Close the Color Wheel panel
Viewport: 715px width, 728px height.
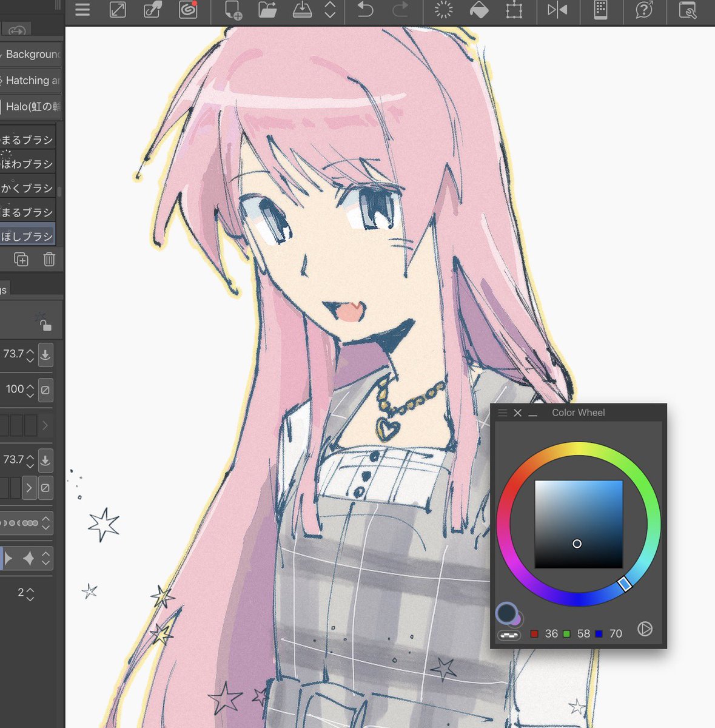517,413
